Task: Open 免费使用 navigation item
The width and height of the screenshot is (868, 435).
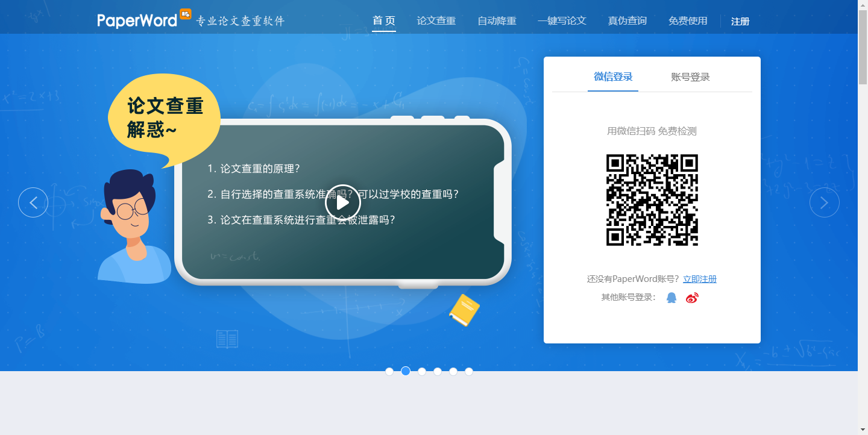Action: tap(688, 20)
